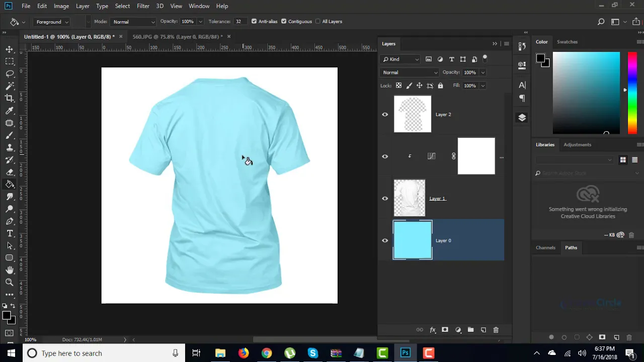The image size is (644, 362).
Task: Toggle lock transparent pixels
Action: point(398,86)
